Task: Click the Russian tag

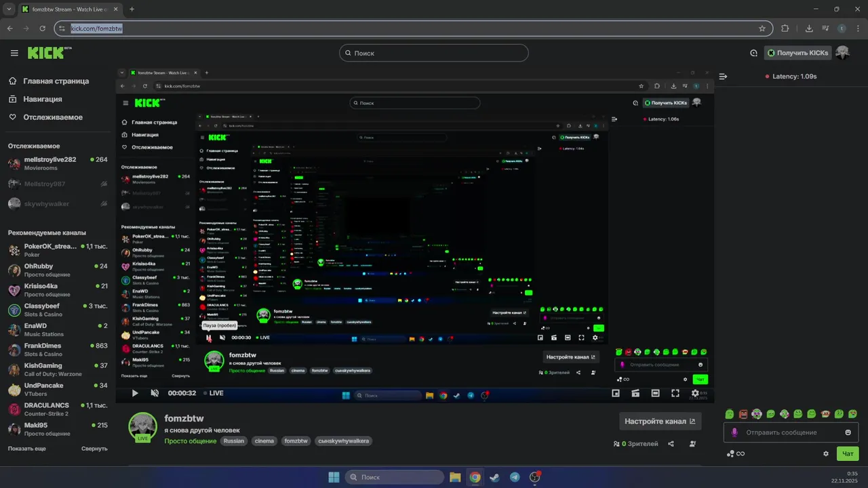Action: click(x=234, y=441)
